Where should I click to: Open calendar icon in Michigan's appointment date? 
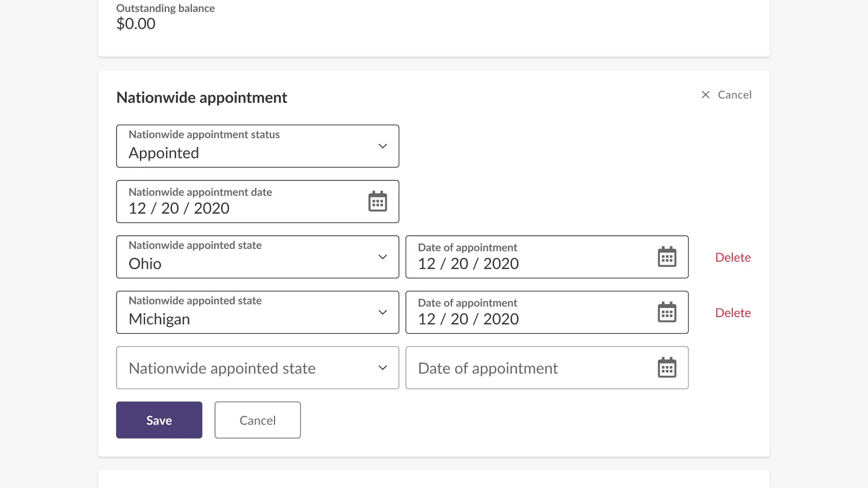click(x=667, y=312)
